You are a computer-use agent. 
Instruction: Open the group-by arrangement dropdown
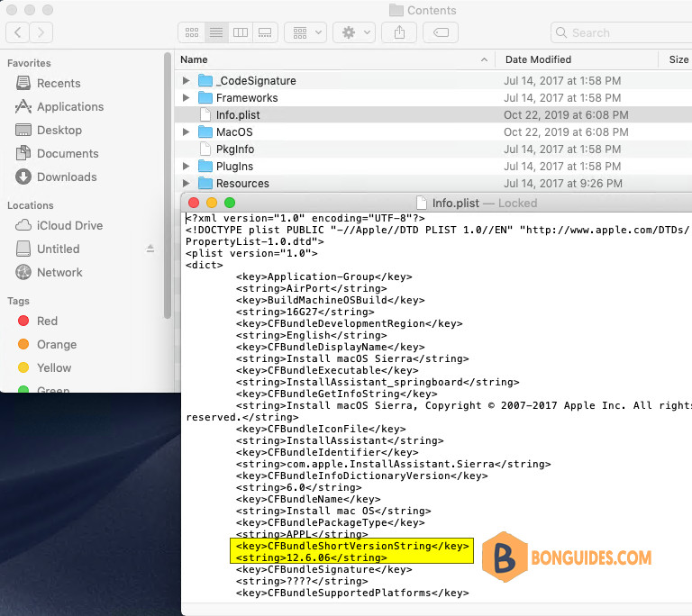[x=305, y=32]
